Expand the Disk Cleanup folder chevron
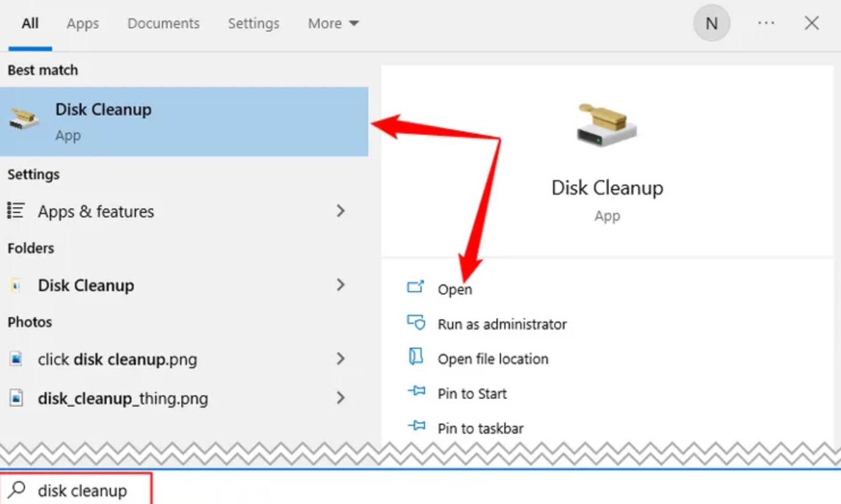Screen dimensions: 841x504 click(x=341, y=285)
